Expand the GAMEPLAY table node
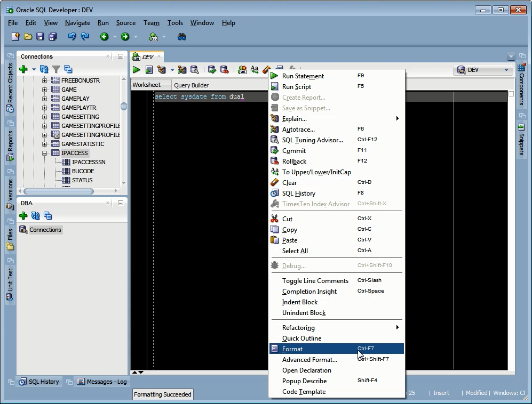Screen dimensions: 532x404 44,99
